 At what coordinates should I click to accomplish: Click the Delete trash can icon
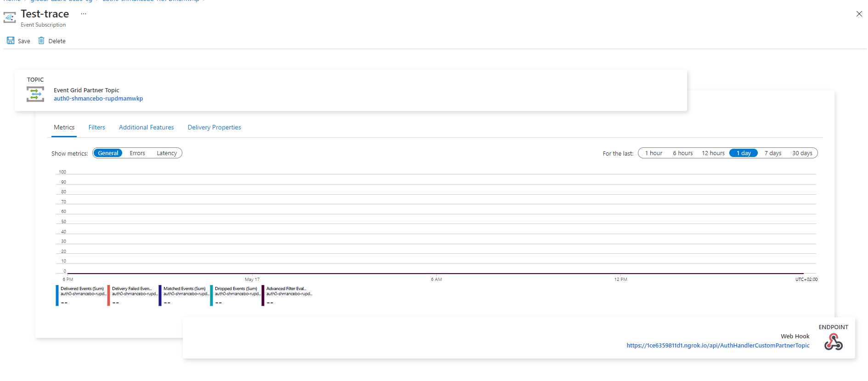pyautogui.click(x=41, y=40)
